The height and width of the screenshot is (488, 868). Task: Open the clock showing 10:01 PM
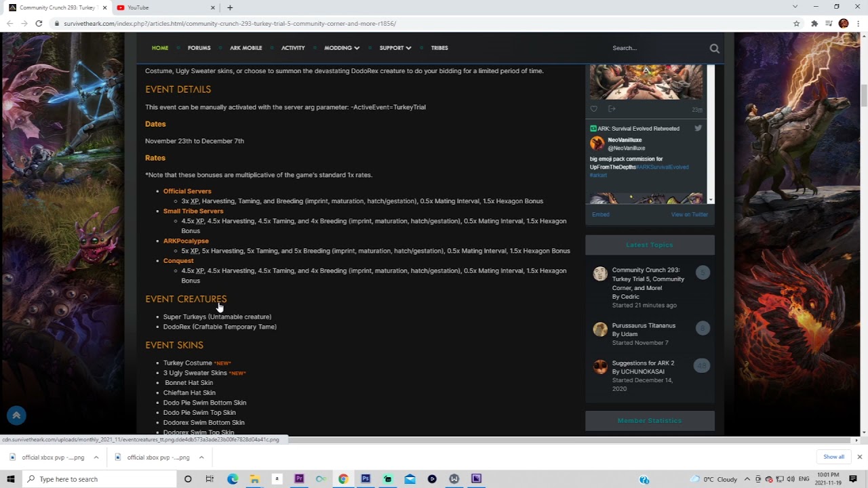point(828,479)
